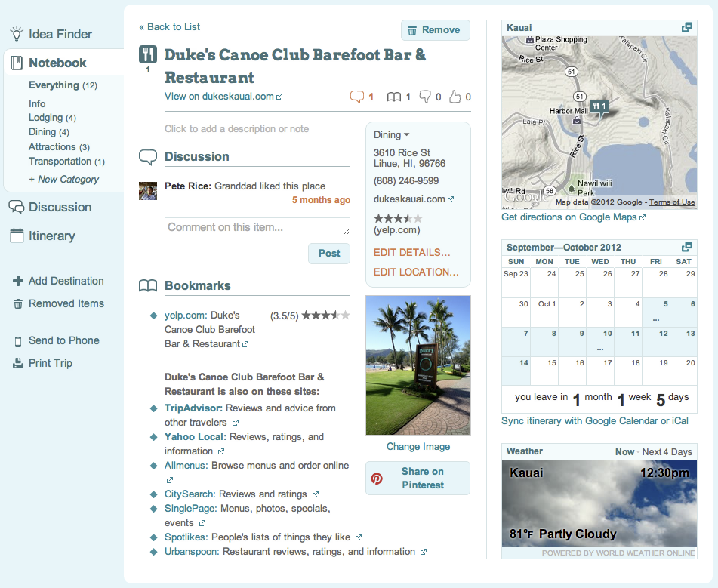Click the restaurant photo thumbnail

tap(418, 365)
